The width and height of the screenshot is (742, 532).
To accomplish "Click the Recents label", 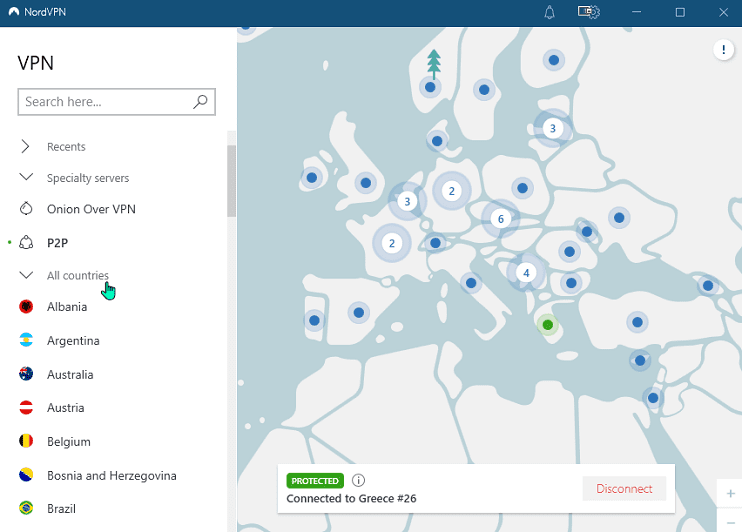I will pos(66,147).
